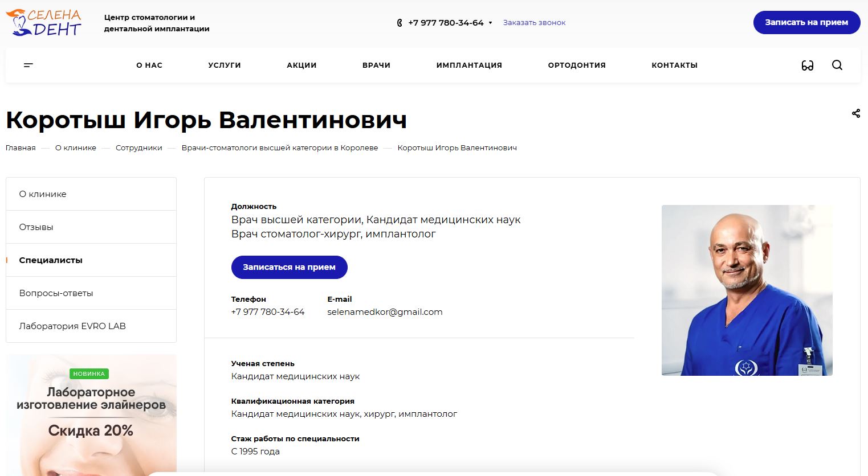Viewport: 868px width, 476px height.
Task: Click the Врач стоматолог-хирург, имплантолог text
Action: tap(333, 234)
